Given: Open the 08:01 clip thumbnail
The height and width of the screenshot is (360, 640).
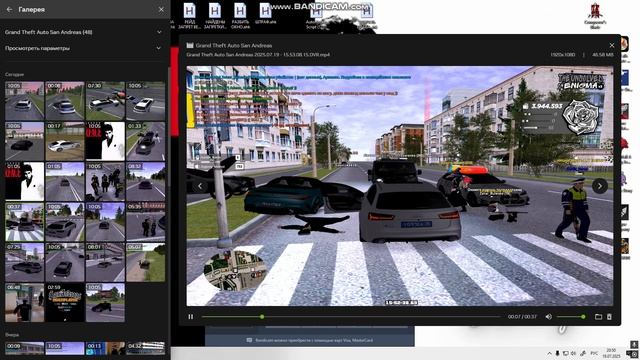Looking at the screenshot, I should point(105,262).
